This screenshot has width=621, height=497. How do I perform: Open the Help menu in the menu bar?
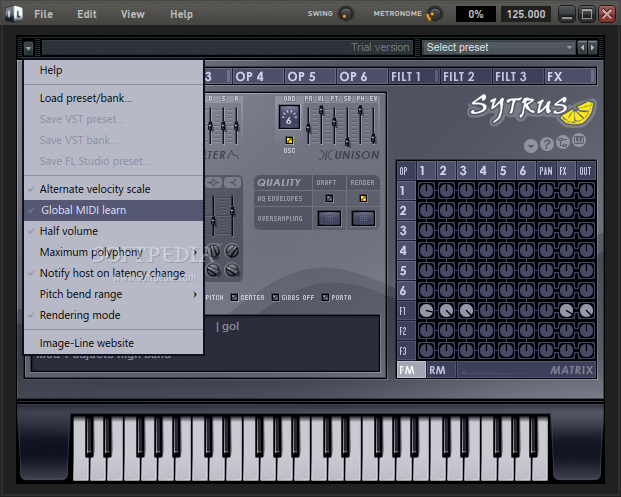[x=181, y=14]
